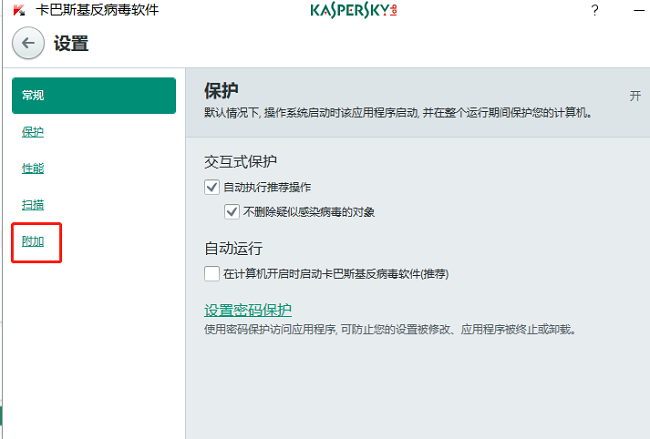650x439 pixels.
Task: Click the KASPERSKY brand logo
Action: tap(354, 10)
